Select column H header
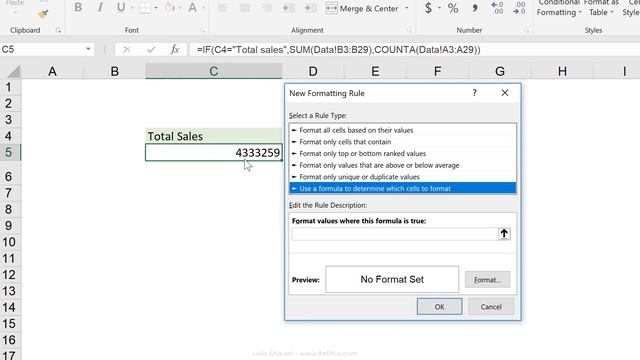This screenshot has height=360, width=640. tap(562, 71)
